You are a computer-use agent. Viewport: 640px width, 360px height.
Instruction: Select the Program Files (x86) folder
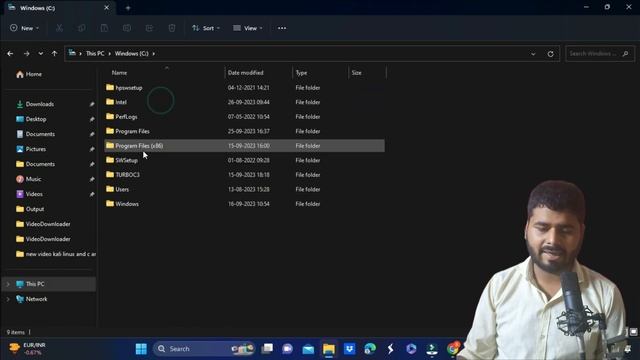[x=244, y=146]
